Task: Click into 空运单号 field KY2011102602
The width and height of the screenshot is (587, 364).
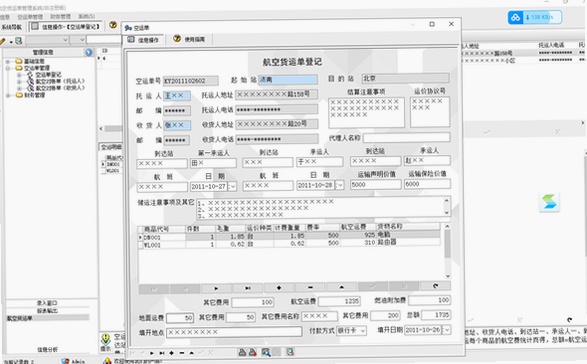Action: (x=191, y=81)
